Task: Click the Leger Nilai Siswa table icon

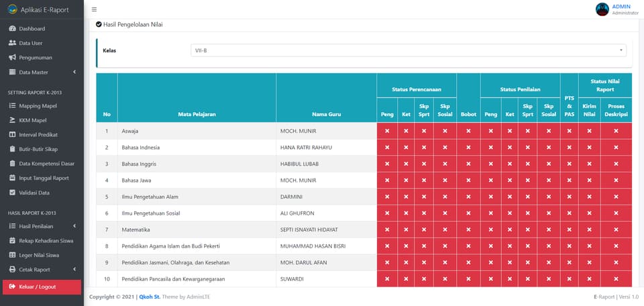Action: point(12,255)
